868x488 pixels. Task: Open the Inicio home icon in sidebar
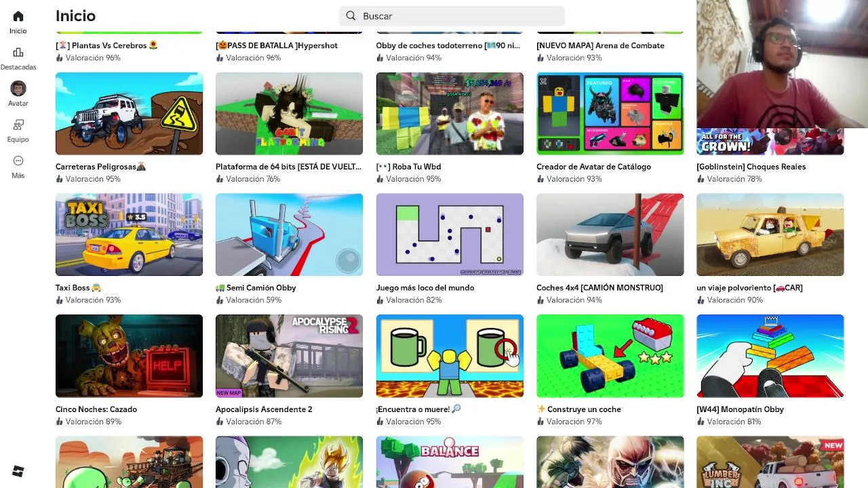(18, 16)
